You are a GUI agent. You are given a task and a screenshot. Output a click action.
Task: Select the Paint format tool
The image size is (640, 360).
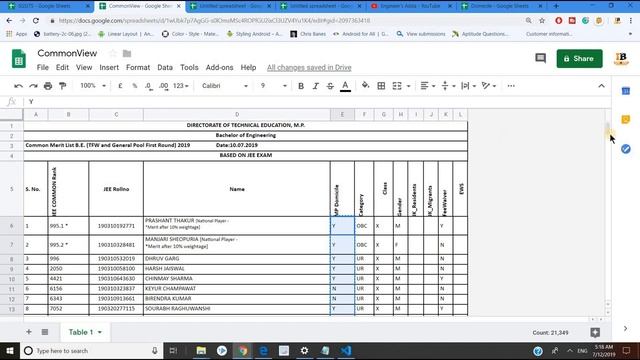click(x=62, y=86)
